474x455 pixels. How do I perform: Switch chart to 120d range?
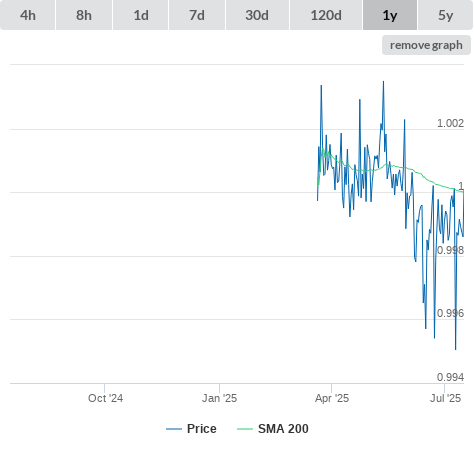coord(326,15)
